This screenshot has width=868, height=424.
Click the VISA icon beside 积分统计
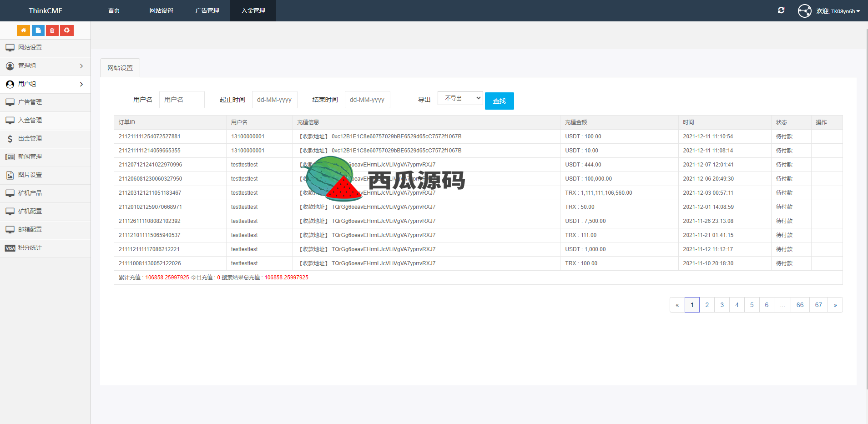pos(10,248)
